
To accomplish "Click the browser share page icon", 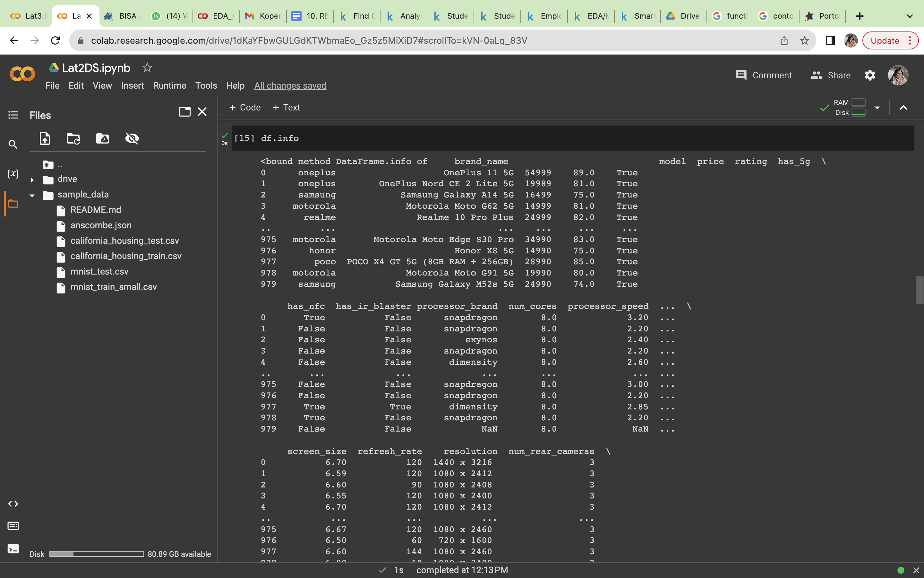I will point(784,40).
